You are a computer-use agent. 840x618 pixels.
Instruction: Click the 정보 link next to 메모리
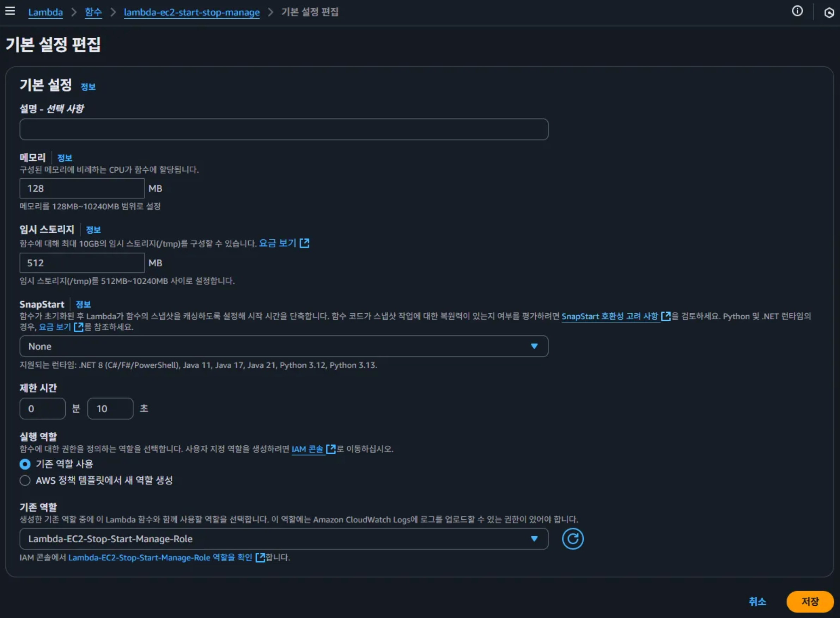point(65,158)
